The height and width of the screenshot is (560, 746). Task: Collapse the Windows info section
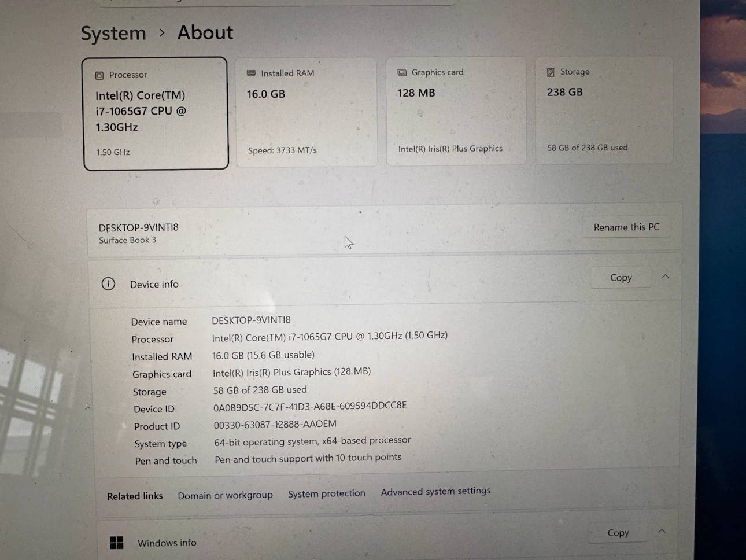coord(662,531)
